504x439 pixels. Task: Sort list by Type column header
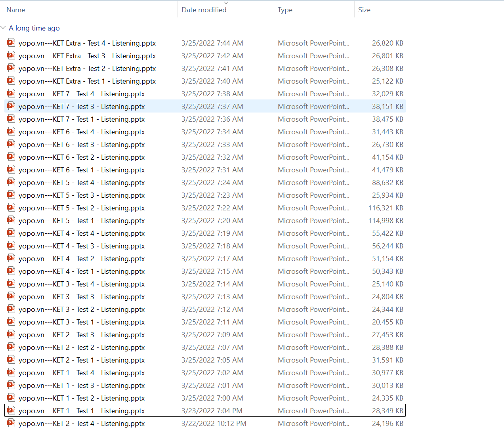click(x=285, y=10)
